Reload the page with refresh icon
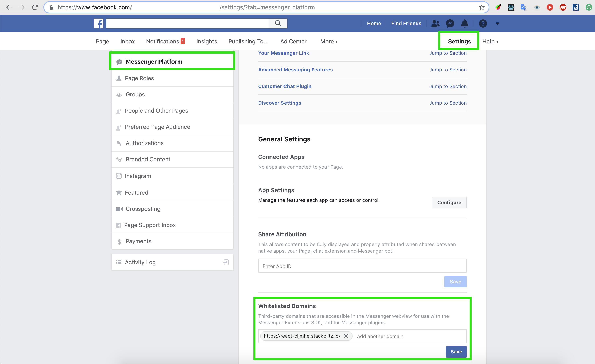Screen dimensions: 595x364 35,7
